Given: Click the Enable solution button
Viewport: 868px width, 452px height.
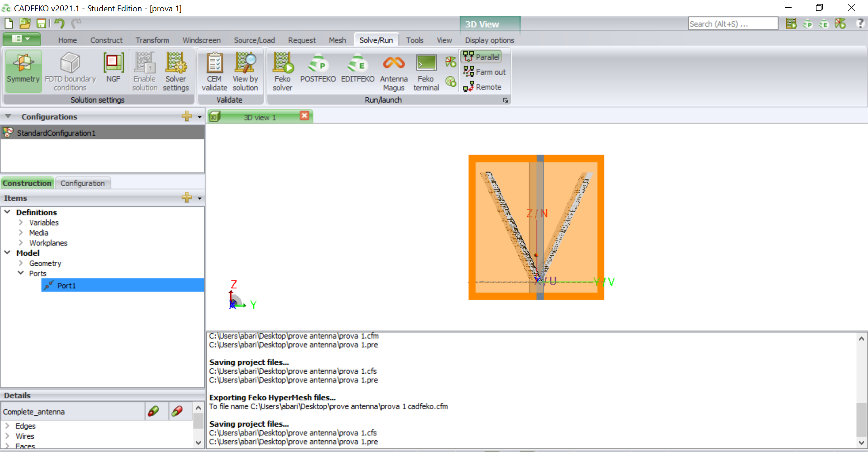Looking at the screenshot, I should [145, 71].
